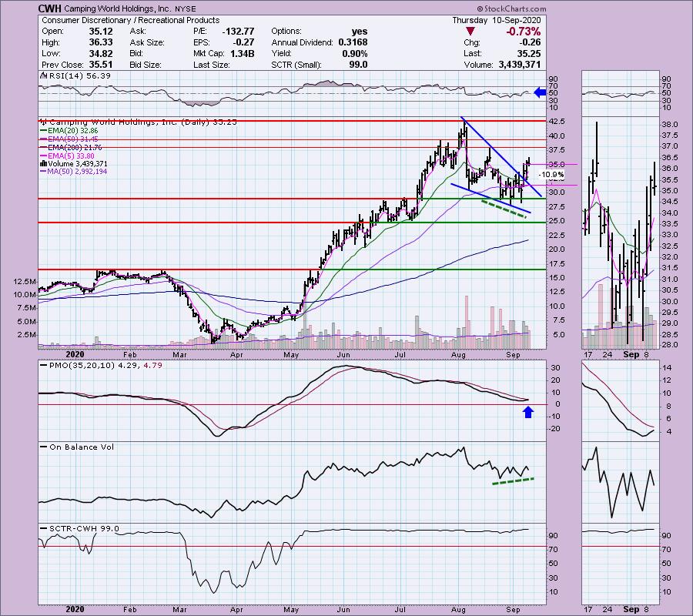Click the 'On Balance Vol' panel label

point(76,447)
